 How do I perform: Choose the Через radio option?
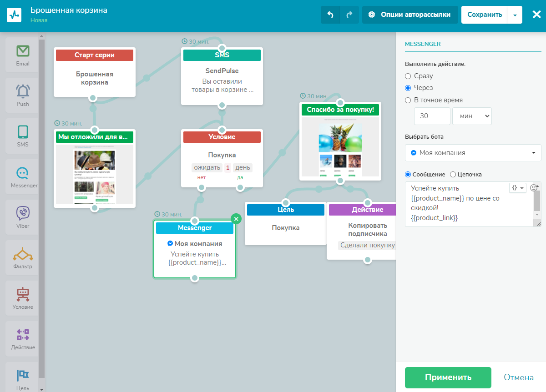(408, 88)
